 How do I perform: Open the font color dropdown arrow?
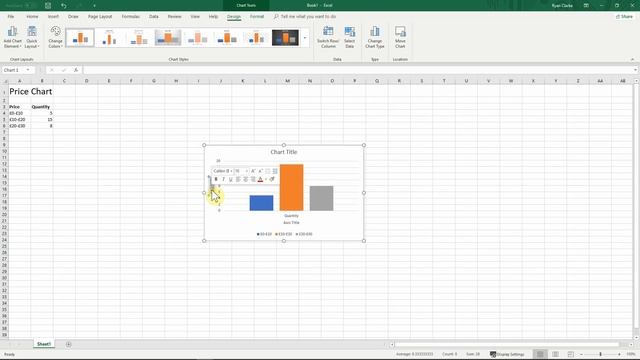[x=266, y=179]
